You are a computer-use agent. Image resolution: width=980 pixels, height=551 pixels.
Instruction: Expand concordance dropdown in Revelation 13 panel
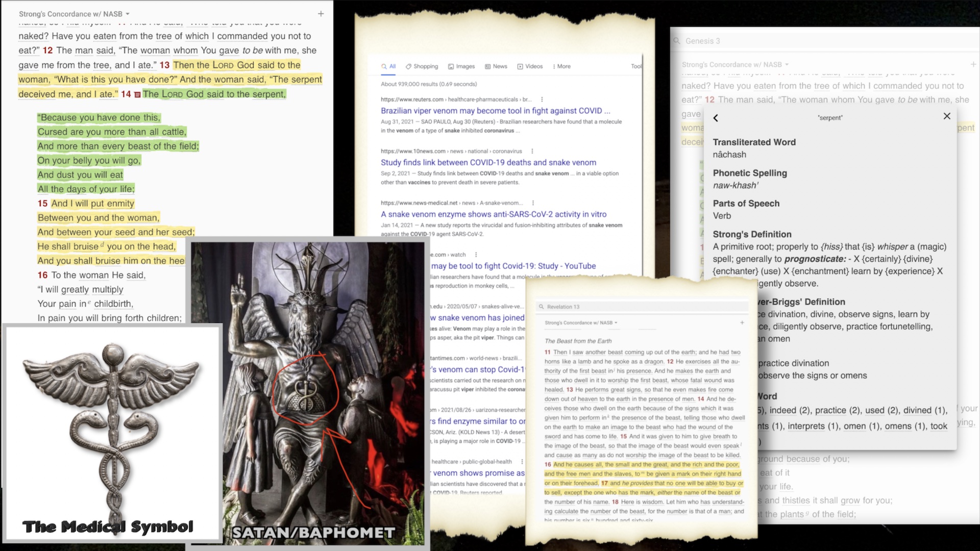coord(581,322)
